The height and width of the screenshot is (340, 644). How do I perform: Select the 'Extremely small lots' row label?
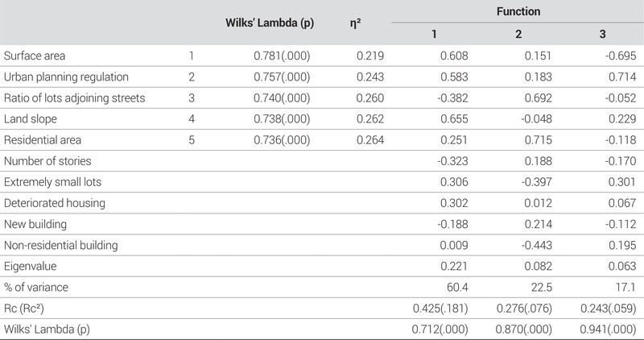[53, 182]
